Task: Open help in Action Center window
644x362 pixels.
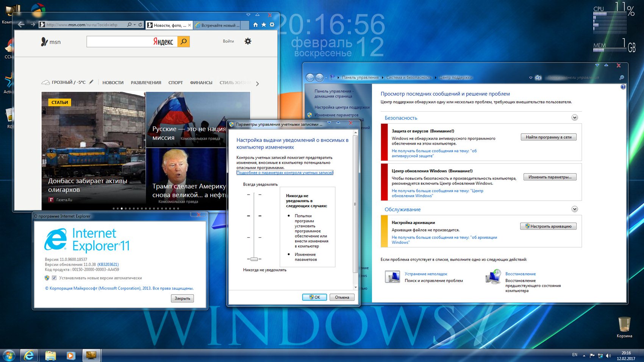Action: coord(623,87)
